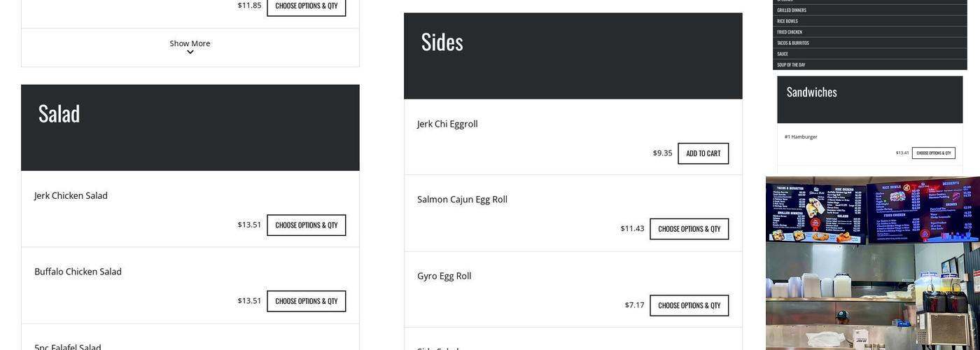Click the Salmon Cajun Egg Roll name
980x350 pixels.
pyautogui.click(x=462, y=199)
